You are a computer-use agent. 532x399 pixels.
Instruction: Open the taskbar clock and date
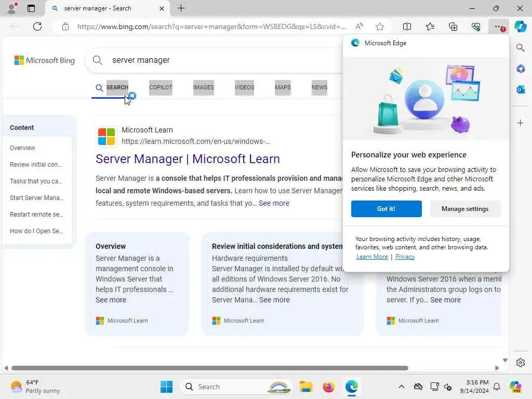point(474,387)
